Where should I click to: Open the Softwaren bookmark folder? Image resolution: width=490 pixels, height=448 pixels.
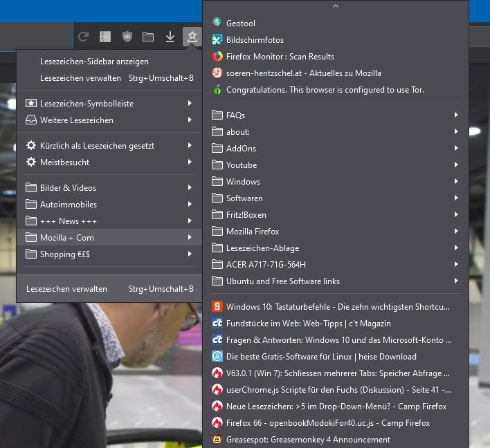(x=336, y=198)
